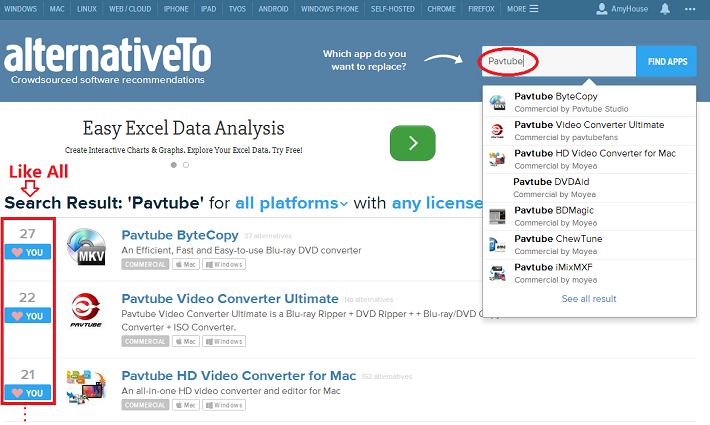This screenshot has height=425, width=710.
Task: Expand the any license dropdown
Action: tap(437, 203)
